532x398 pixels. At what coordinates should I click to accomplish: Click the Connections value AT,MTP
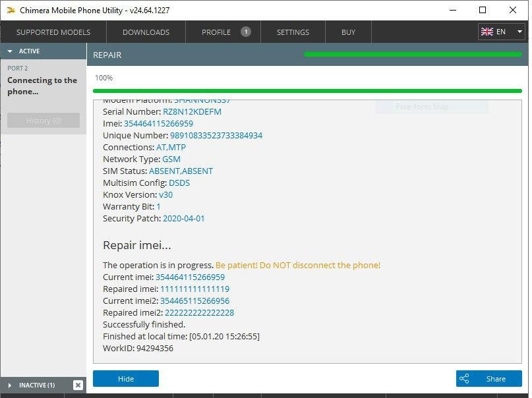click(171, 148)
